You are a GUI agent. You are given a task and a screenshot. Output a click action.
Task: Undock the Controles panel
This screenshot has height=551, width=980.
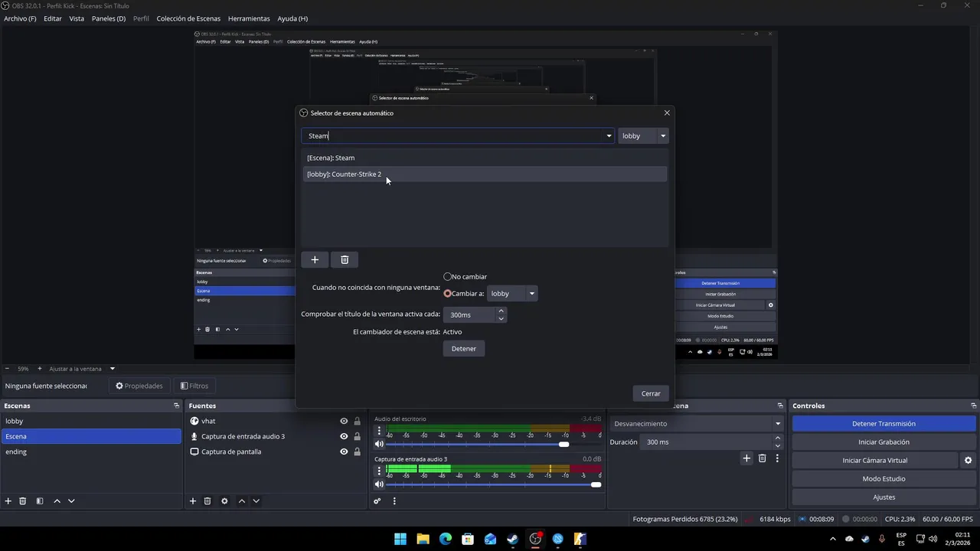click(x=974, y=406)
